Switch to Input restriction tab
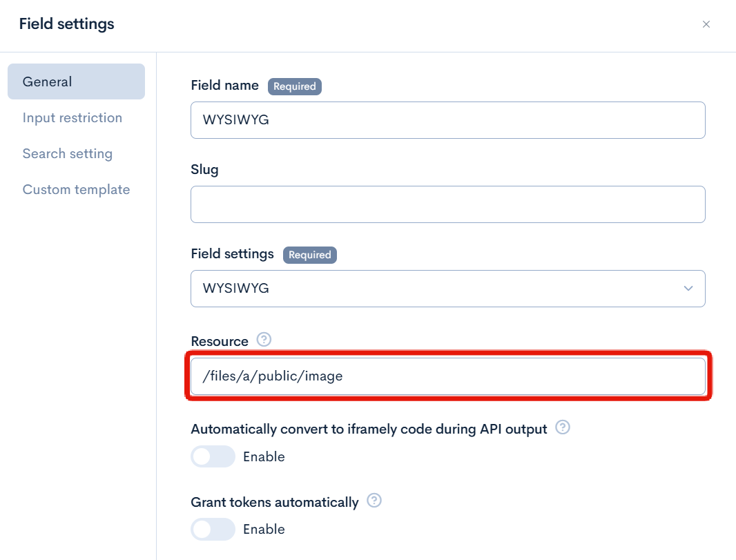The height and width of the screenshot is (560, 736). [72, 117]
